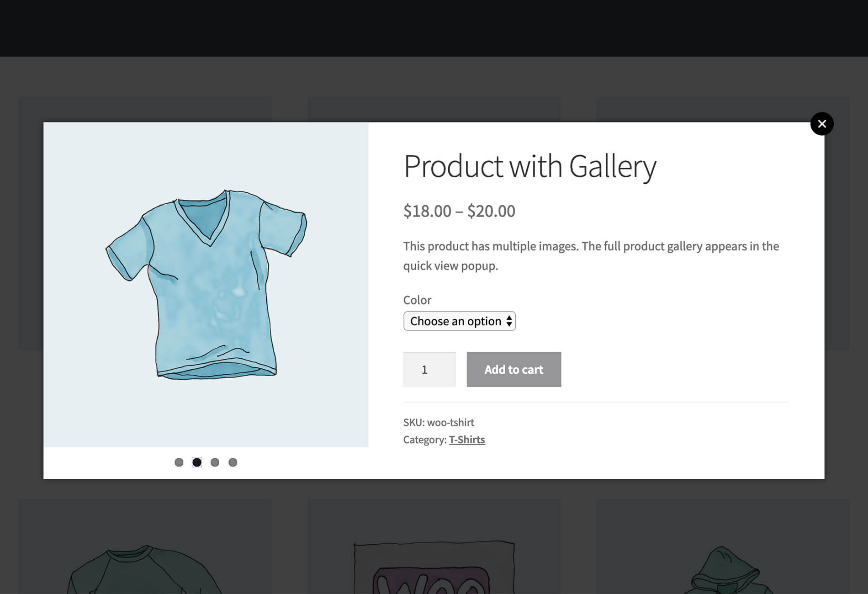
Task: Click the 'Category:' label text
Action: pyautogui.click(x=424, y=440)
